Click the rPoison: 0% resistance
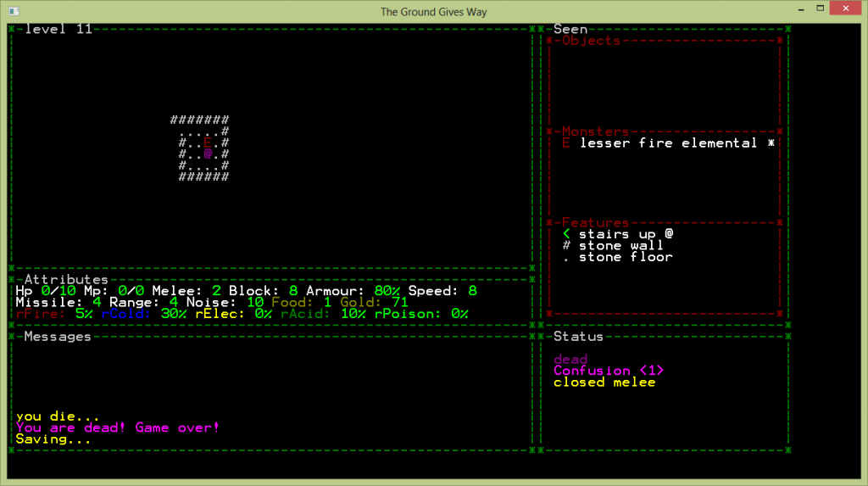The width and height of the screenshot is (868, 486). (422, 314)
